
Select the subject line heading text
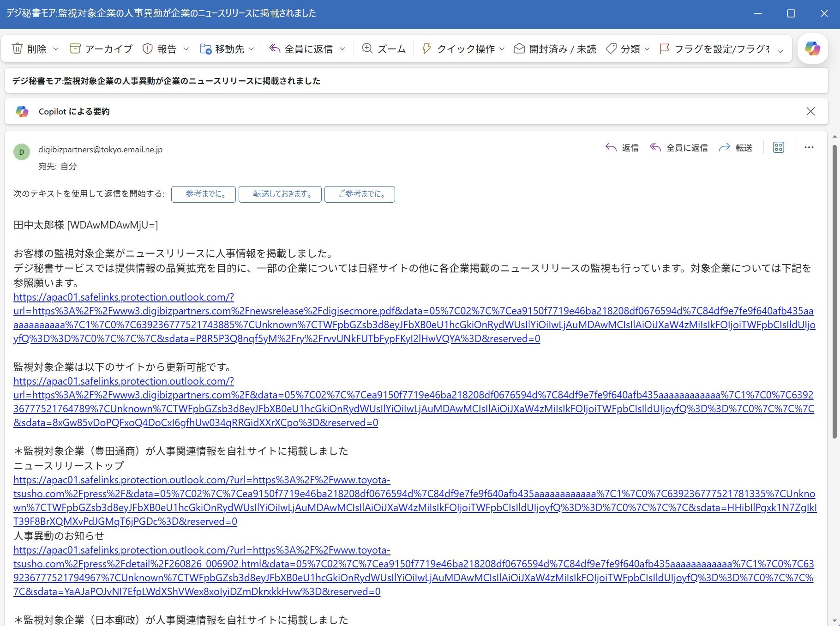pyautogui.click(x=166, y=81)
